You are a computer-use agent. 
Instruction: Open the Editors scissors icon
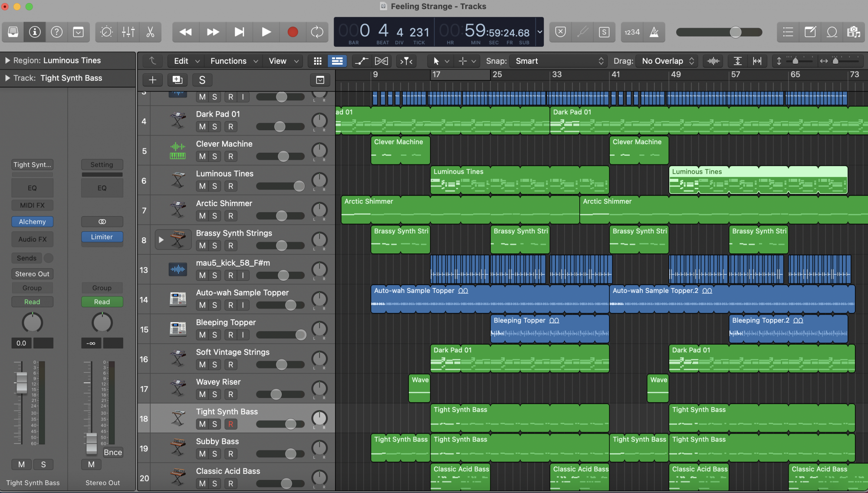[150, 32]
